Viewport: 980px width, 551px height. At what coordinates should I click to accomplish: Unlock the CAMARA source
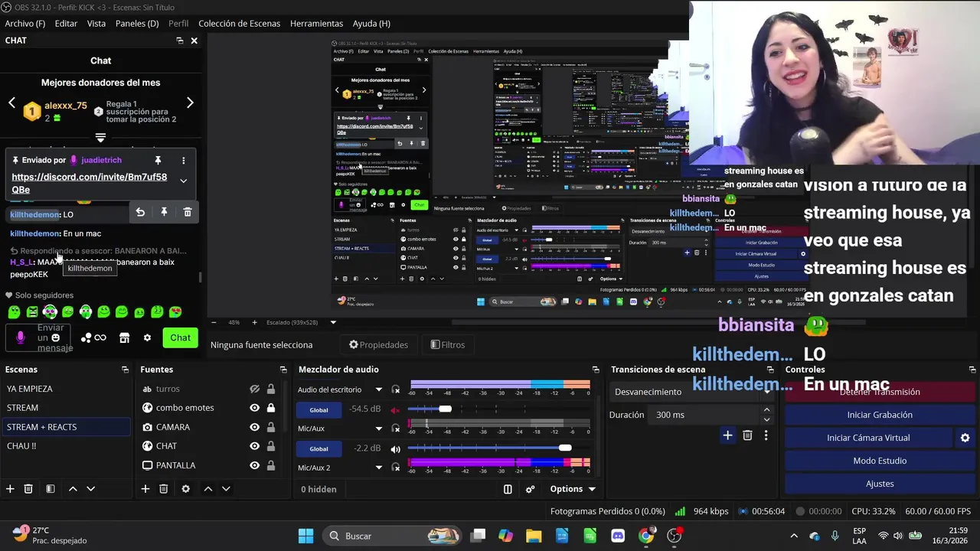point(271,427)
